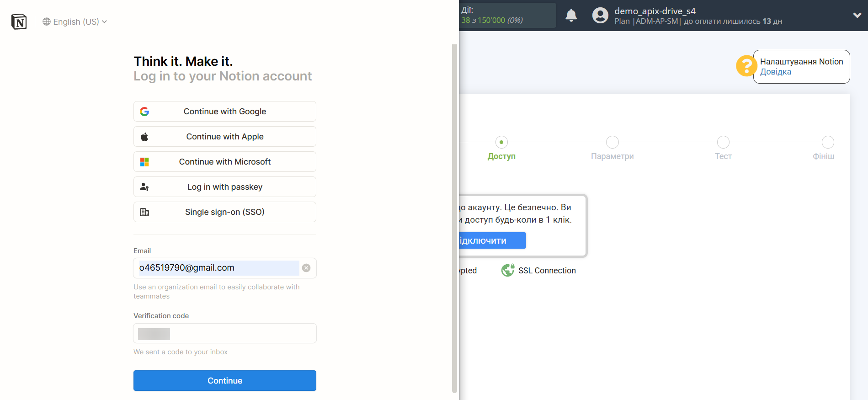This screenshot has width=868, height=400.
Task: Click the Доступ step circle marker
Action: (x=501, y=142)
